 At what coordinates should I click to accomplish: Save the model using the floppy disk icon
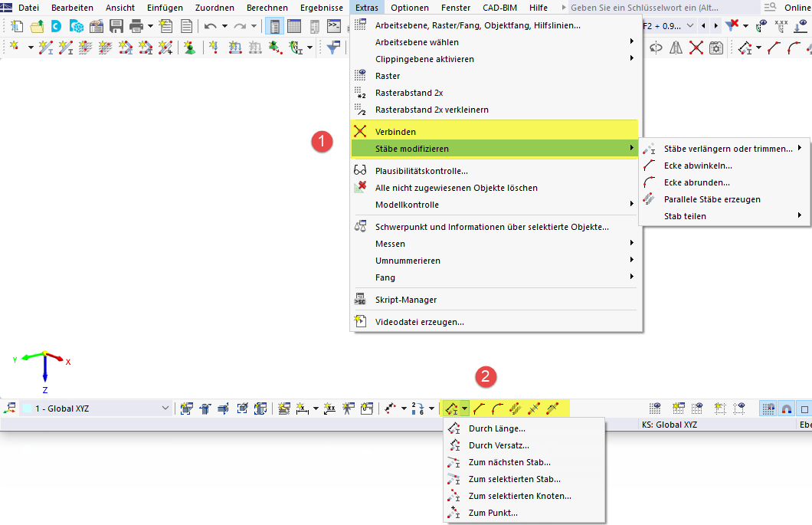tap(116, 26)
